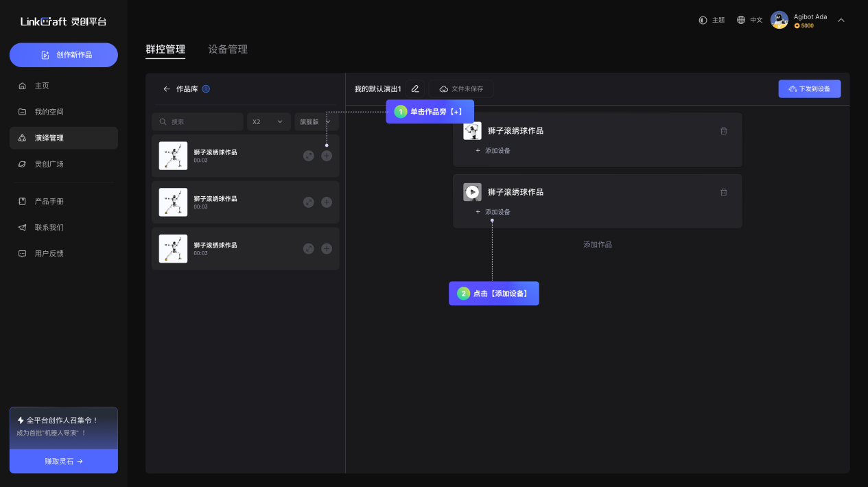Click the 创作新作品 button

coord(64,55)
